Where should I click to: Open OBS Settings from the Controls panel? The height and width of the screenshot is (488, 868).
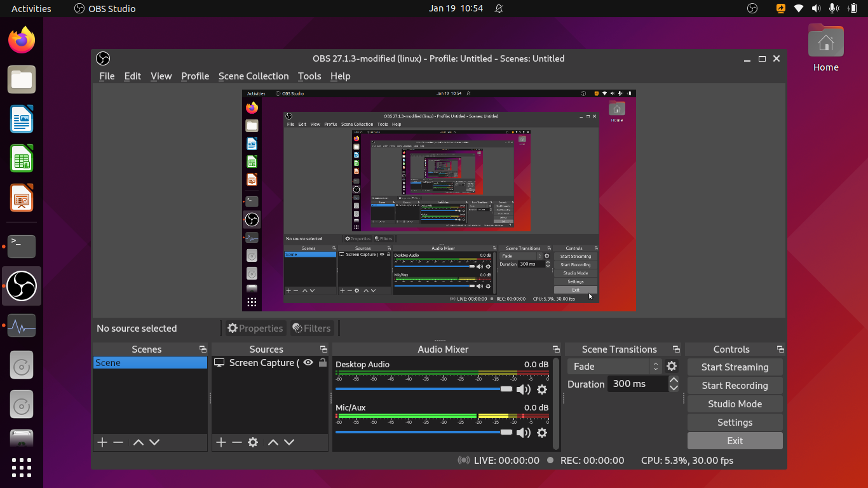coord(735,423)
